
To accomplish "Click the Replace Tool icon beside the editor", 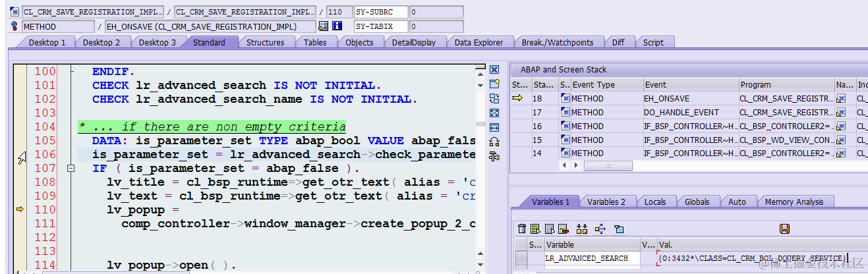I will (494, 98).
